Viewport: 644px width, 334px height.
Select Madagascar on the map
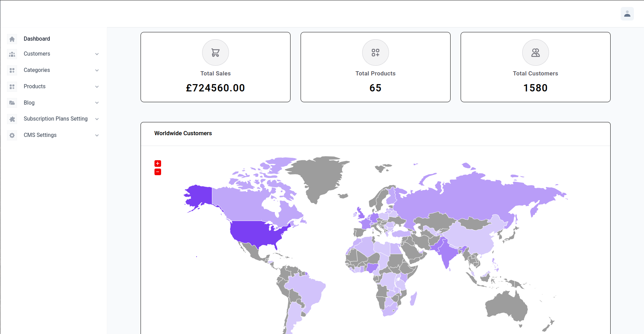[x=413, y=299]
